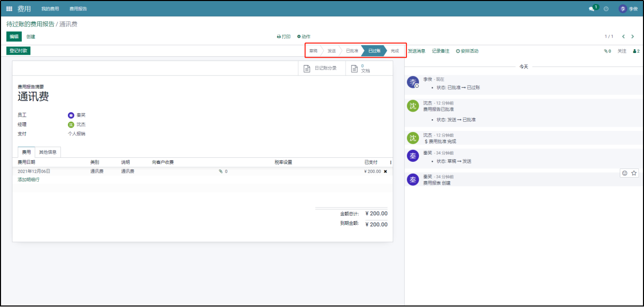Click the 添加明细行 link
The image size is (644, 307).
(28, 180)
